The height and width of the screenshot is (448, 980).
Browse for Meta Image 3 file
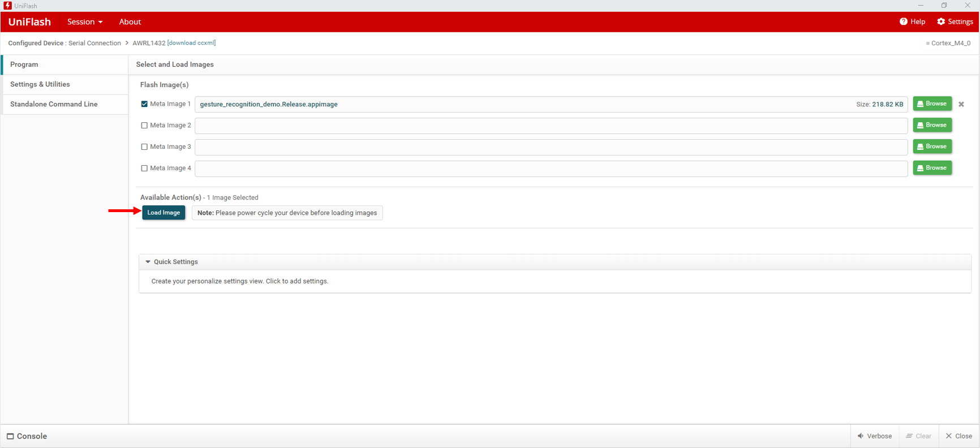pyautogui.click(x=932, y=147)
